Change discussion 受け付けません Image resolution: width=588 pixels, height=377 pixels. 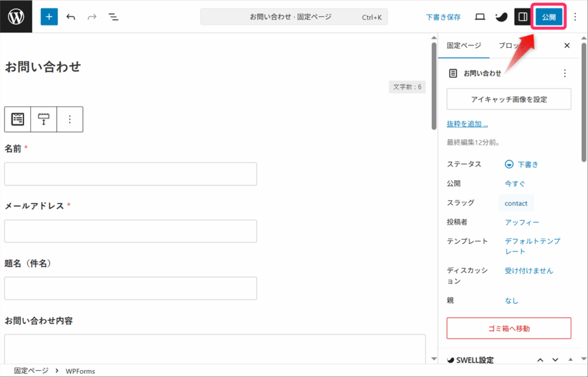point(529,271)
